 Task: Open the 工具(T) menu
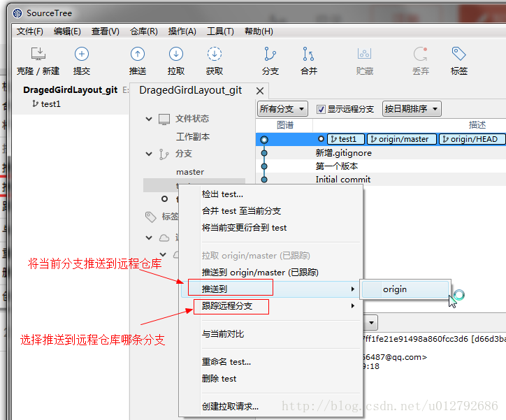(220, 31)
